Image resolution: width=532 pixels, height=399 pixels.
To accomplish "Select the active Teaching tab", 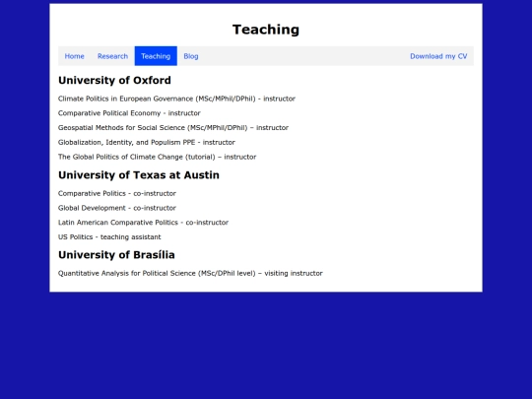I will pos(156,56).
